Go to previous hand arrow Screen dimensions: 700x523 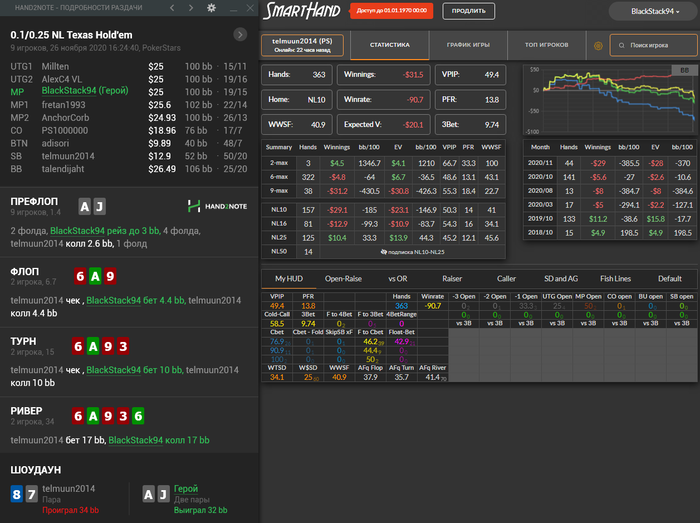click(x=172, y=8)
